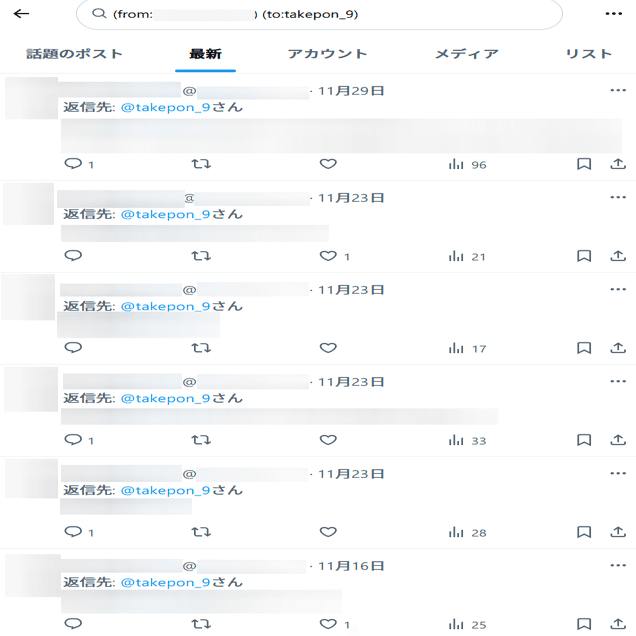Bookmark the 11月29日 post

click(x=584, y=164)
